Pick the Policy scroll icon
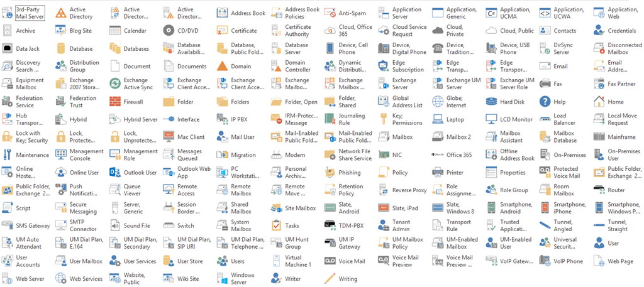Image resolution: width=644 pixels, height=287 pixels. point(384,173)
